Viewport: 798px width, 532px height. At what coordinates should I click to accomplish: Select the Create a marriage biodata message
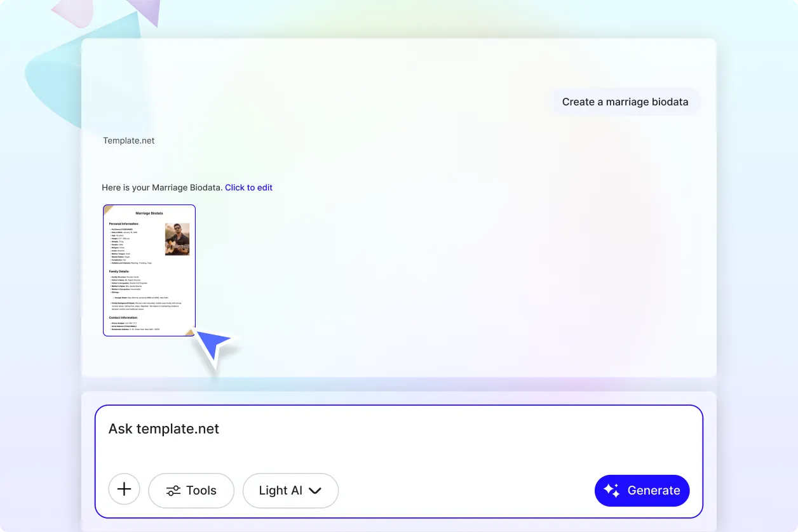pos(625,102)
